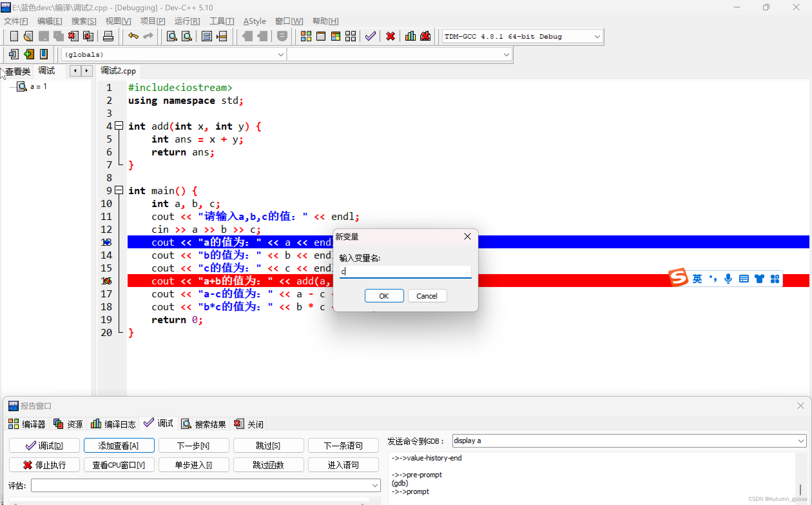Click the Find magnifier toolbar icon

click(x=172, y=36)
